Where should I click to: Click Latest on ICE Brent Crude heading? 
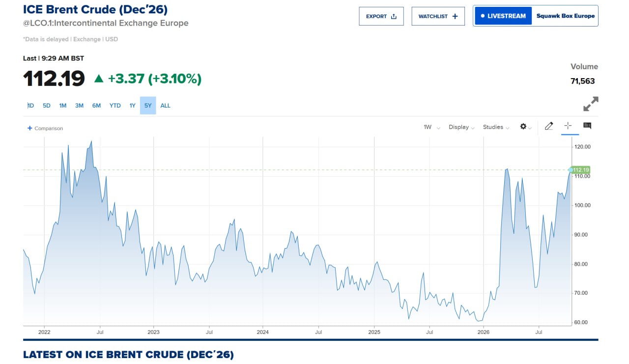tap(128, 354)
